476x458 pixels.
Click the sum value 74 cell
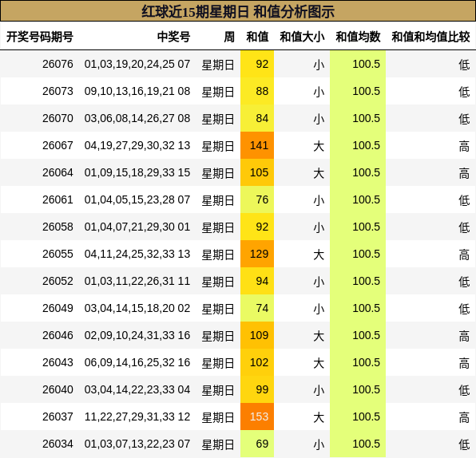coord(257,308)
